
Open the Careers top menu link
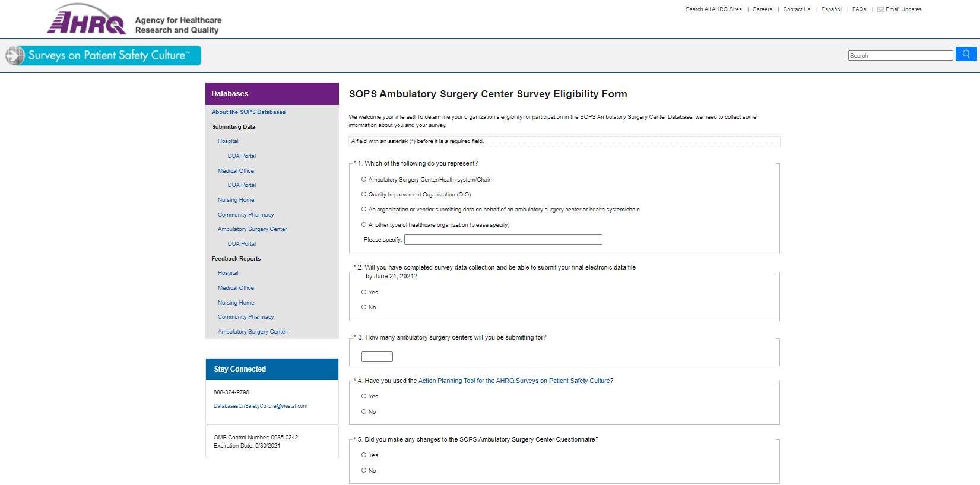pos(762,9)
